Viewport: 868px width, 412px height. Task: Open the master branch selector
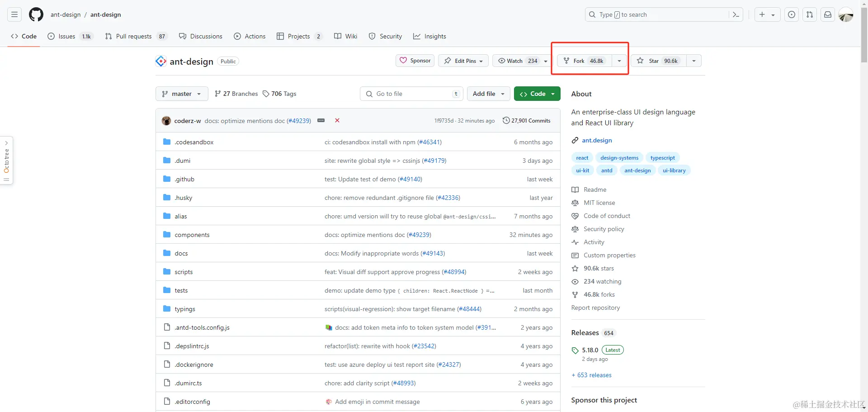click(x=182, y=94)
